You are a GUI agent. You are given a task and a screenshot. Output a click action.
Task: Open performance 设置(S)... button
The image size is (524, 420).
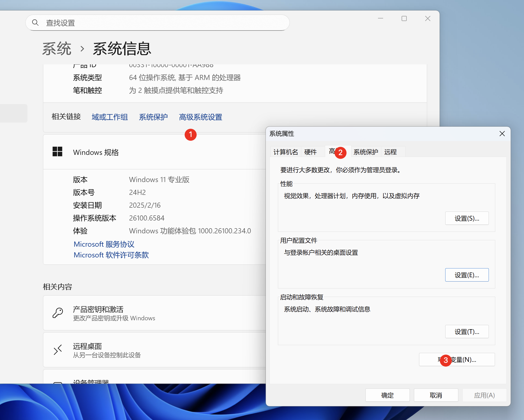(467, 218)
